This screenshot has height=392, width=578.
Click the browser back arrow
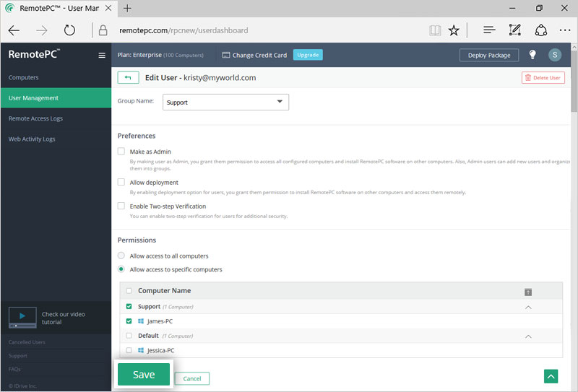tap(14, 30)
